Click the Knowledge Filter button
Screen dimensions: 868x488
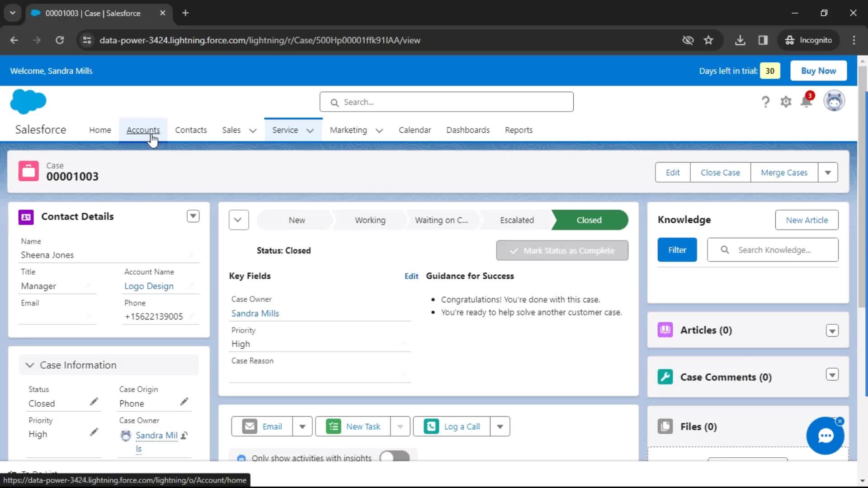coord(677,250)
